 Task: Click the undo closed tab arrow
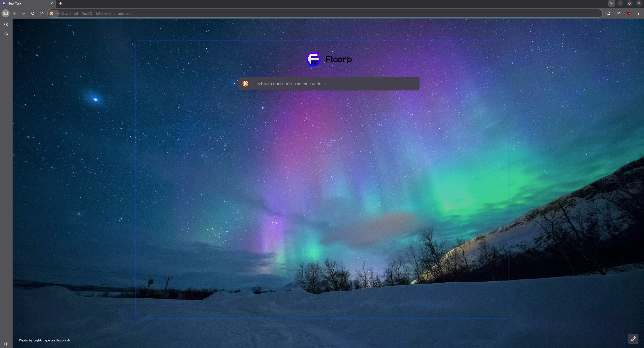pos(619,13)
